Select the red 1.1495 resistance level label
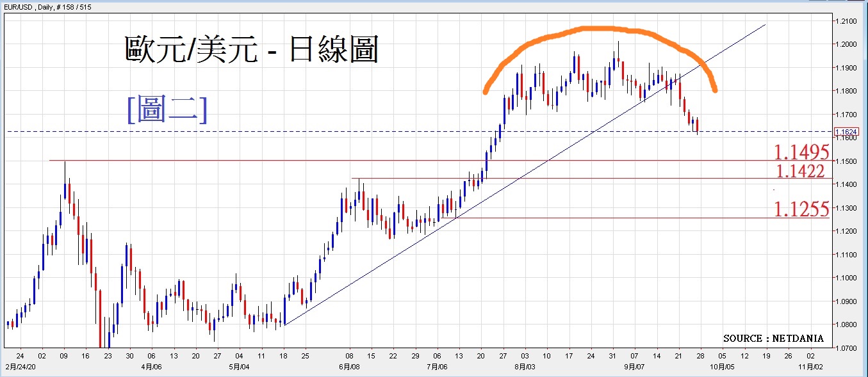 [x=801, y=152]
